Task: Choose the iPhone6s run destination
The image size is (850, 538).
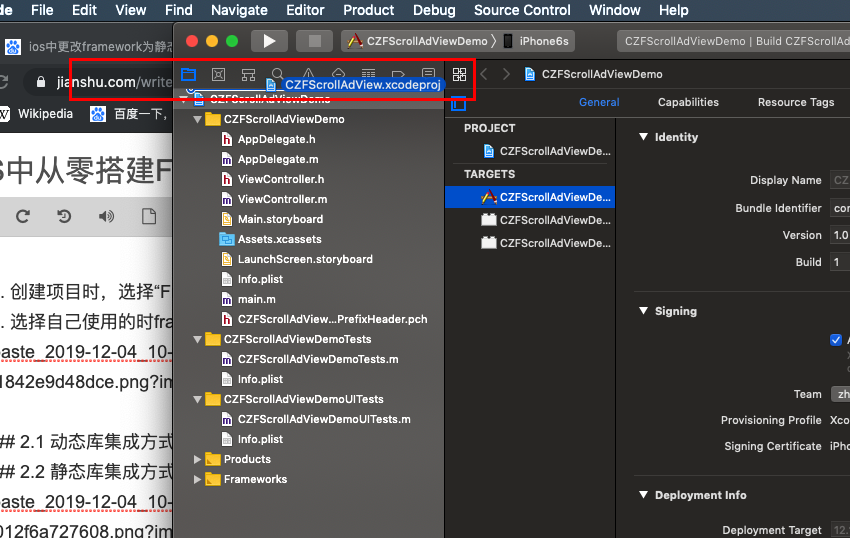Action: click(x=536, y=41)
